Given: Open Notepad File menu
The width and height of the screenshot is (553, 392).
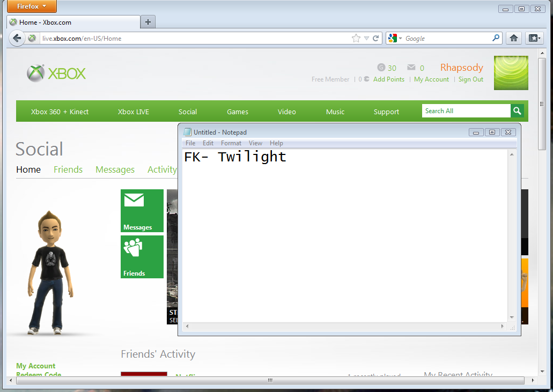Looking at the screenshot, I should pyautogui.click(x=190, y=143).
